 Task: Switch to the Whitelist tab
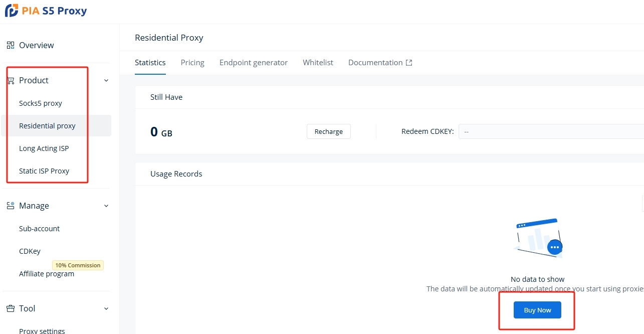(x=318, y=63)
